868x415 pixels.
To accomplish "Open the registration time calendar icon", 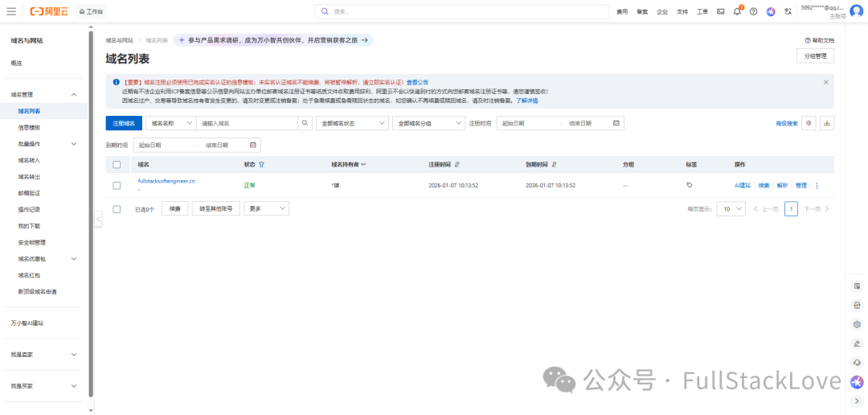I will (616, 123).
